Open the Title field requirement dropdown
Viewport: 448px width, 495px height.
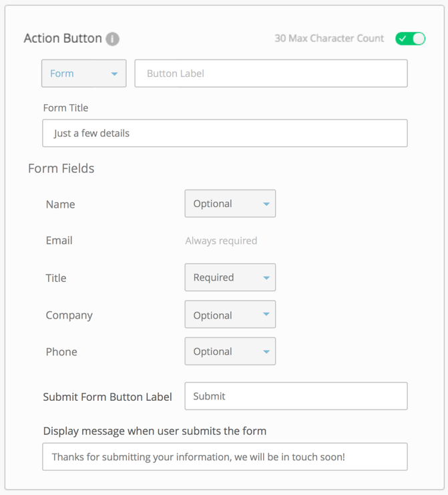pos(230,277)
